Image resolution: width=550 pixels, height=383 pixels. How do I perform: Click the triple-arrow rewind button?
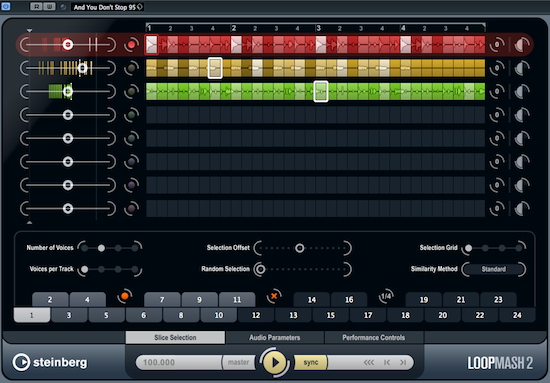point(368,362)
